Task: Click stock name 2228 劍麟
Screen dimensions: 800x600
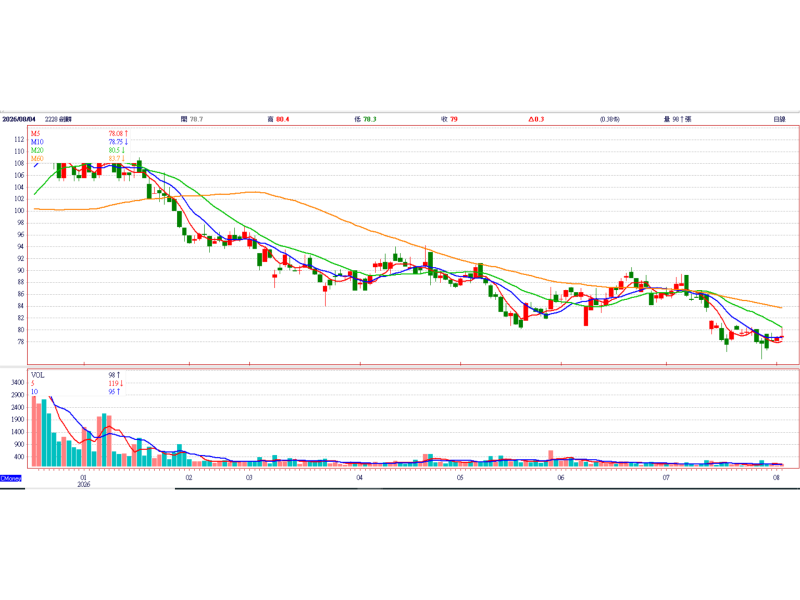Action: (x=58, y=119)
